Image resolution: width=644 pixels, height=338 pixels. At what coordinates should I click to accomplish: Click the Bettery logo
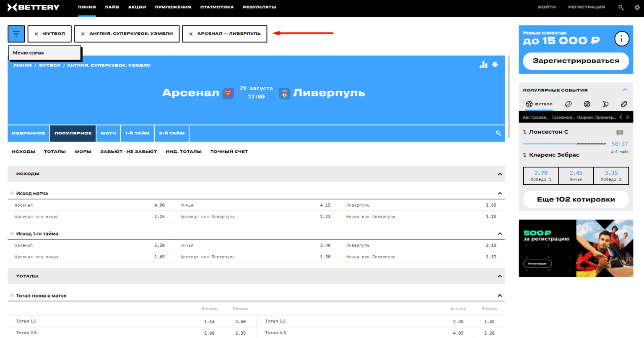[x=34, y=7]
